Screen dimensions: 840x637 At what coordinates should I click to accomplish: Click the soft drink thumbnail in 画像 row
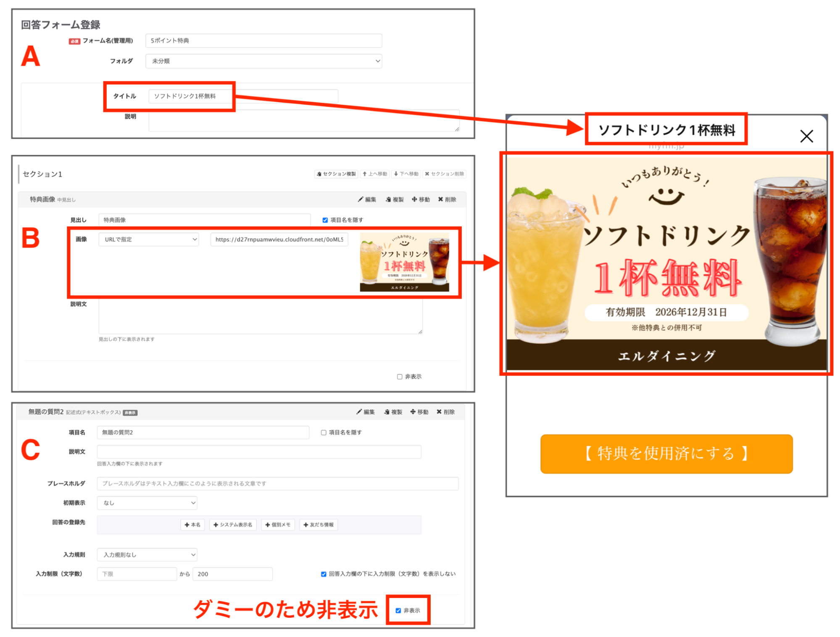[404, 262]
